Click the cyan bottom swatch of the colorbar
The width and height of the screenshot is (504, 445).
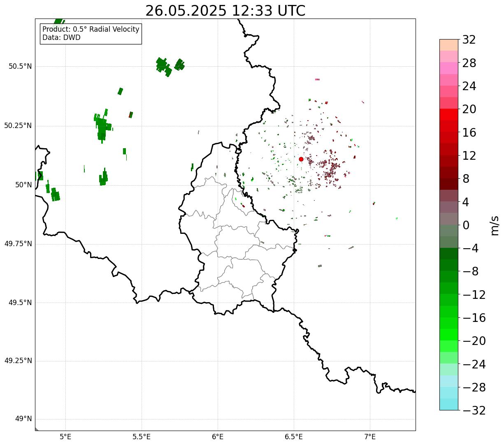[x=449, y=404]
